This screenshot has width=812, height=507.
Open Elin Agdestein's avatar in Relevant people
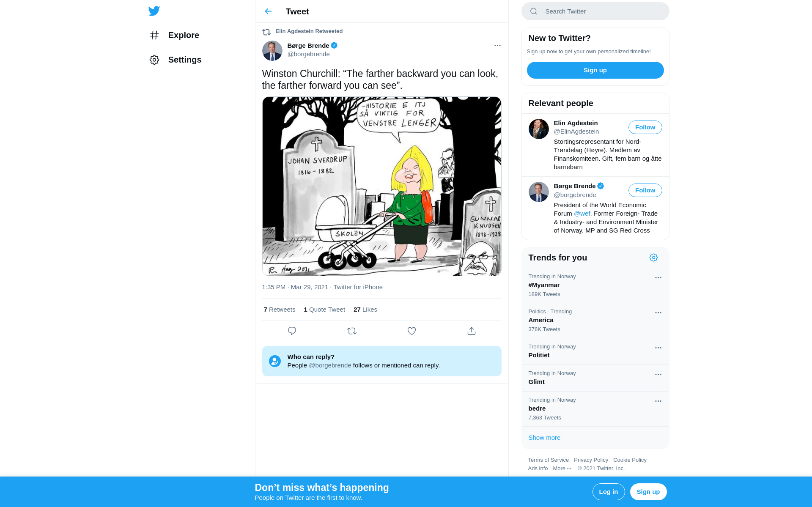click(539, 129)
